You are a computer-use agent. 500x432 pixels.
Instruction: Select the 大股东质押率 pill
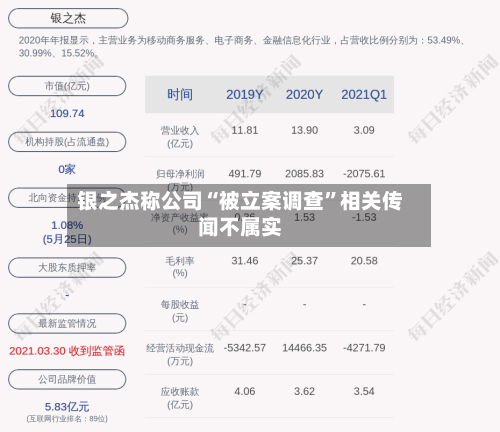[x=67, y=267]
